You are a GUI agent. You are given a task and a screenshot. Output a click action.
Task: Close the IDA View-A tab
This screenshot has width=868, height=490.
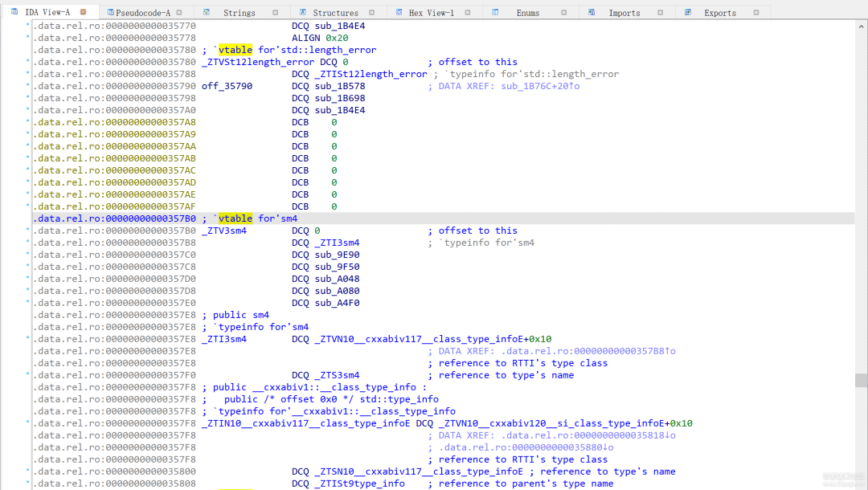tap(83, 12)
